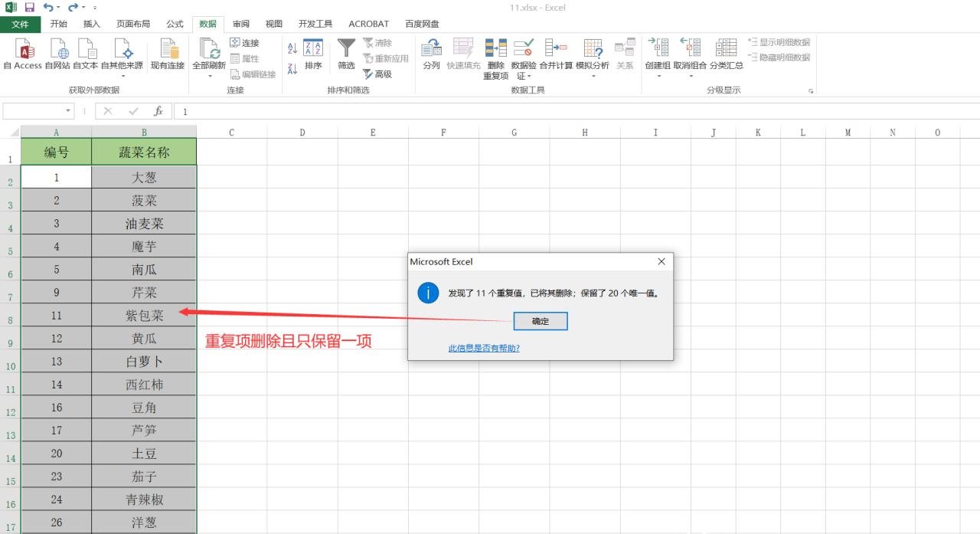
Task: Open the 排序 sort dialog
Action: (313, 54)
